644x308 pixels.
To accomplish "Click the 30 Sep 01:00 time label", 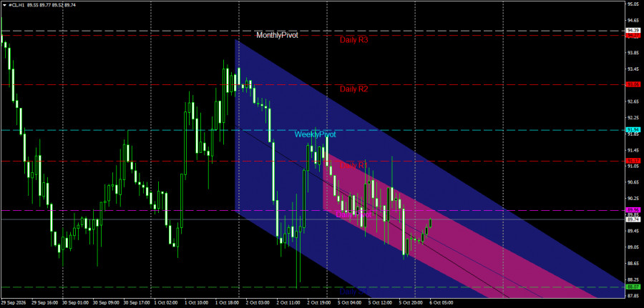I will point(76,303).
